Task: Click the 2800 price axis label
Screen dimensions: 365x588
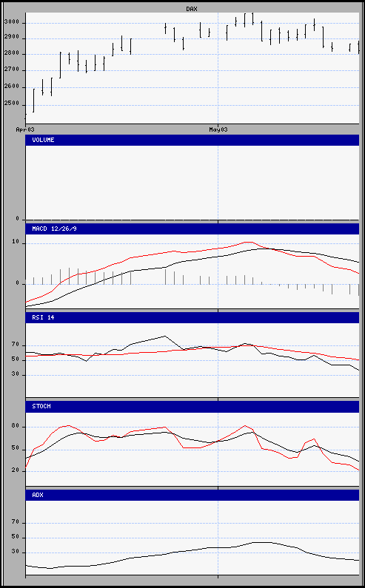Action: point(11,54)
